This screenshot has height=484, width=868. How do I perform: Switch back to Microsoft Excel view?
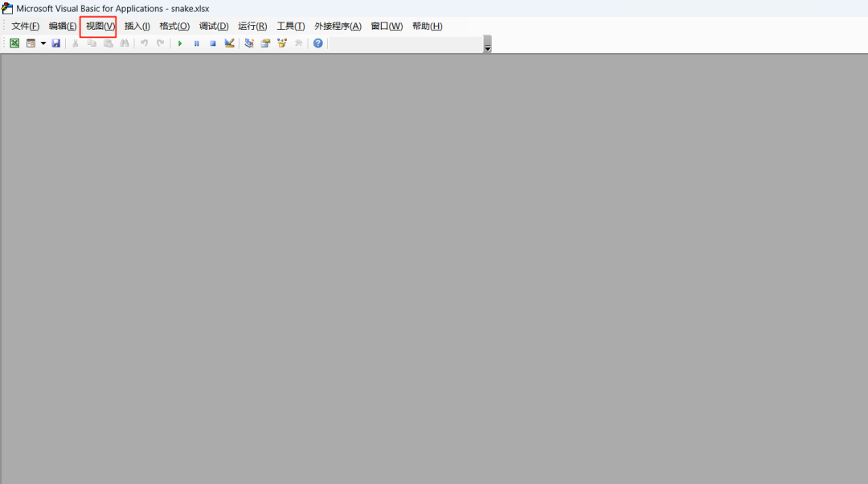[x=14, y=43]
